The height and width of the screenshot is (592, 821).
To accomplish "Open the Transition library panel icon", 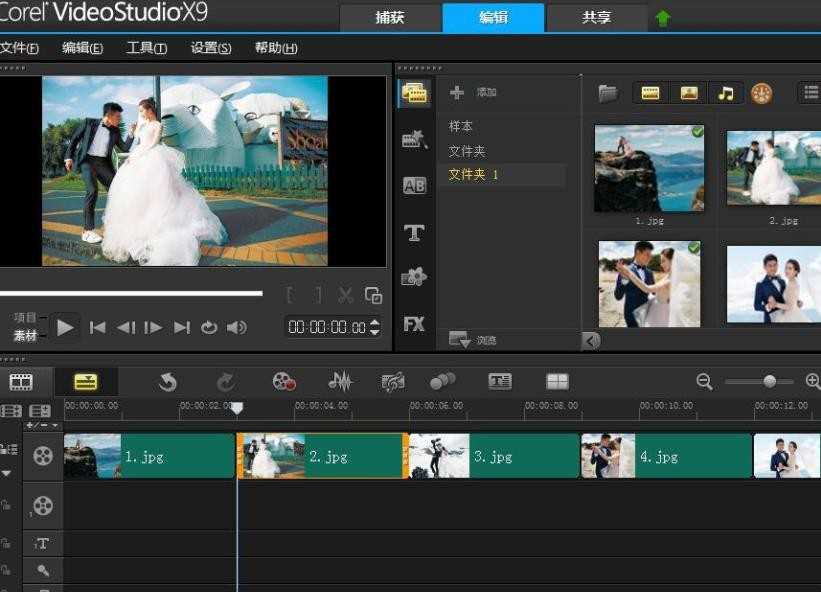I will [x=415, y=185].
